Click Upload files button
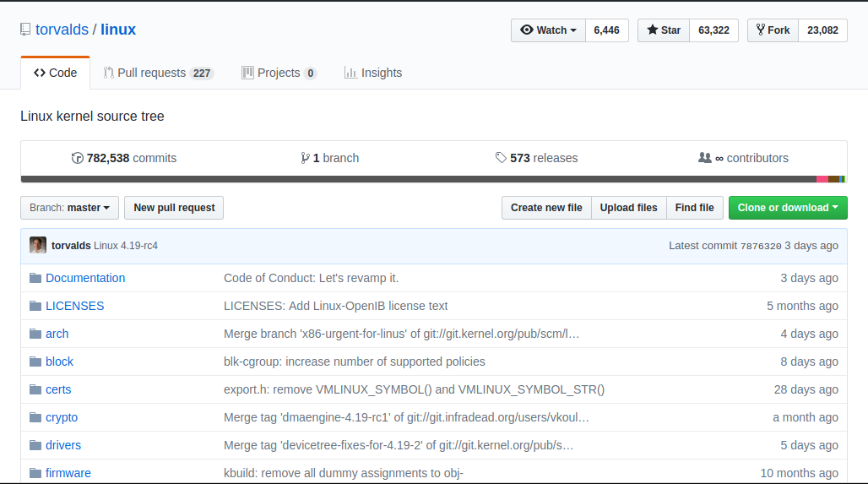The width and height of the screenshot is (868, 484). [629, 208]
